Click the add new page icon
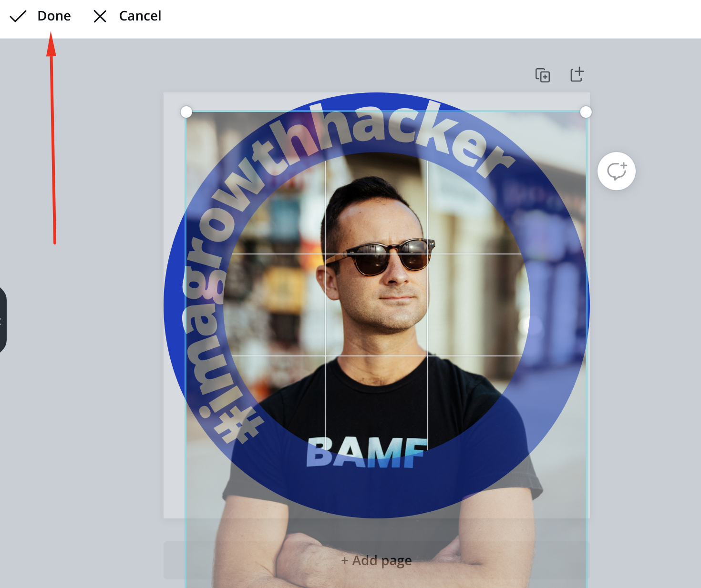The width and height of the screenshot is (701, 588). [x=577, y=74]
